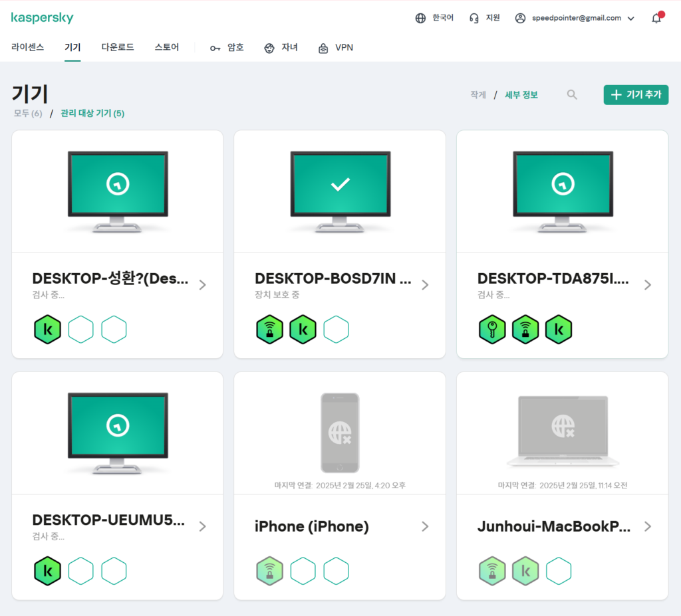Click DESKTOP-UEUMU5 monitor image
Viewport: 681px width, 616px height.
coord(118,433)
